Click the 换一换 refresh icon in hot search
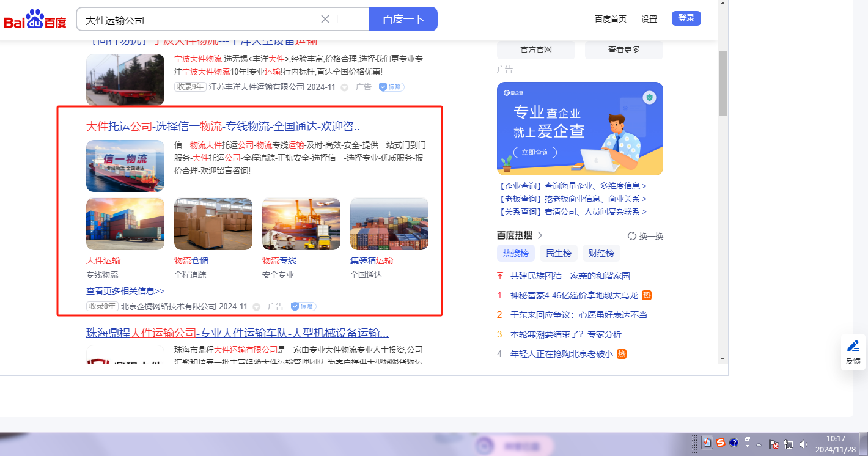The height and width of the screenshot is (456, 868). click(632, 236)
